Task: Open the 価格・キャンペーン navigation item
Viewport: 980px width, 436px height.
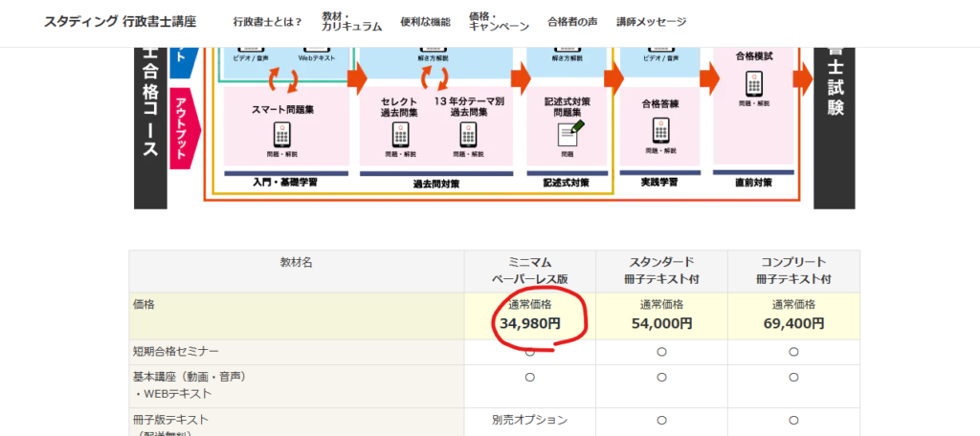Action: click(x=498, y=22)
